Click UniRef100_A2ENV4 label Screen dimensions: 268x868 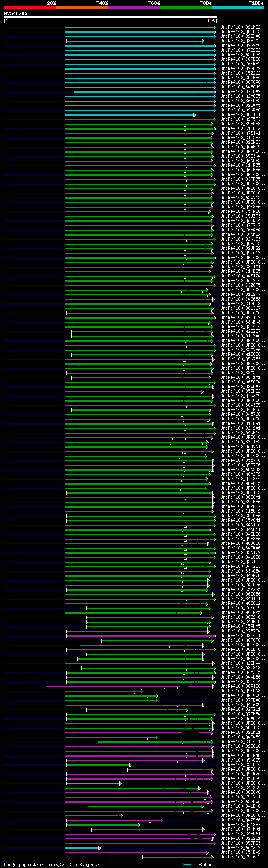tap(240, 663)
